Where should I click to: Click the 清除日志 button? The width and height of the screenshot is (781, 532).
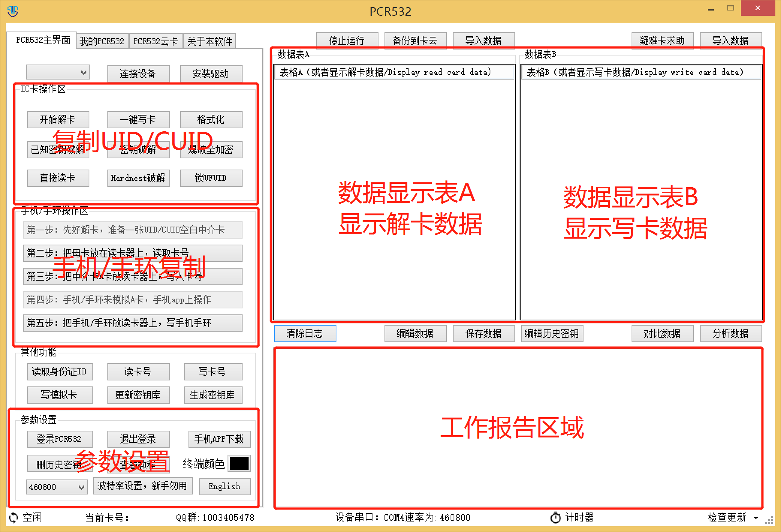pos(305,333)
